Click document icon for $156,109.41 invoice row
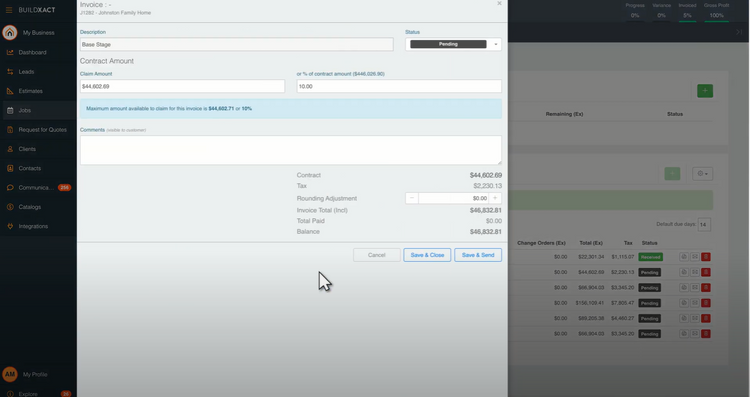 pos(684,303)
